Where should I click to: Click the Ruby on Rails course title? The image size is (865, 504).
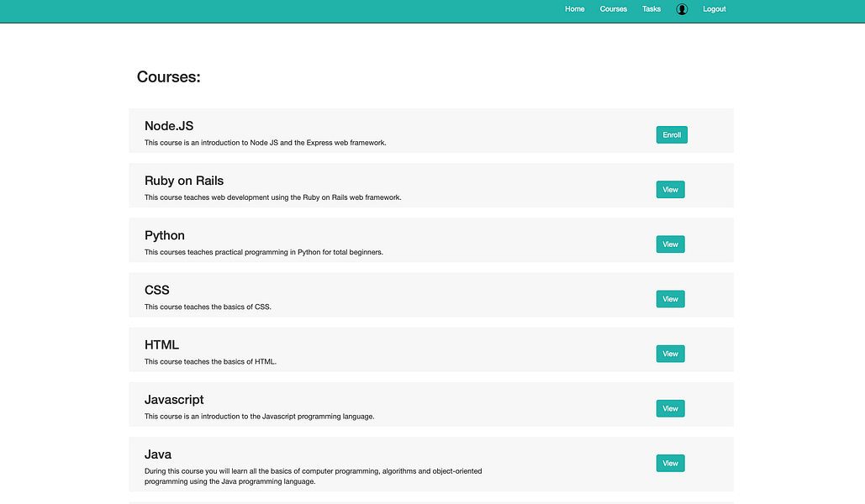pos(184,181)
